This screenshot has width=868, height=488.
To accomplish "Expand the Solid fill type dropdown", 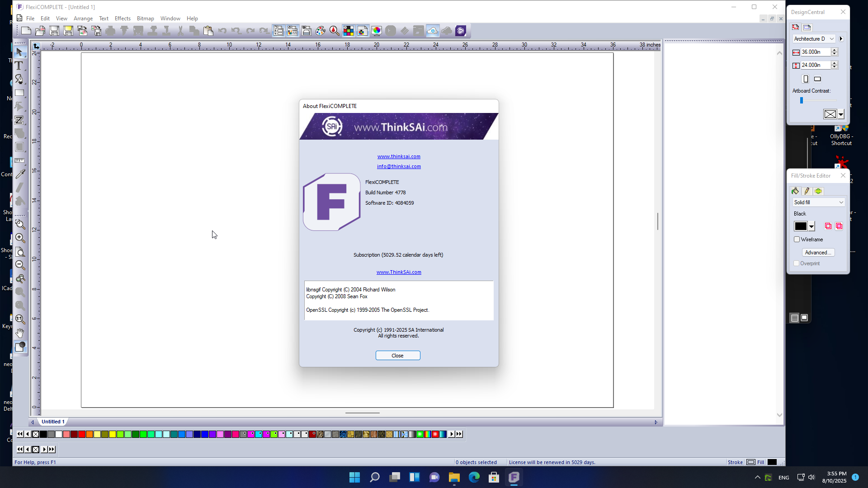I will click(841, 202).
